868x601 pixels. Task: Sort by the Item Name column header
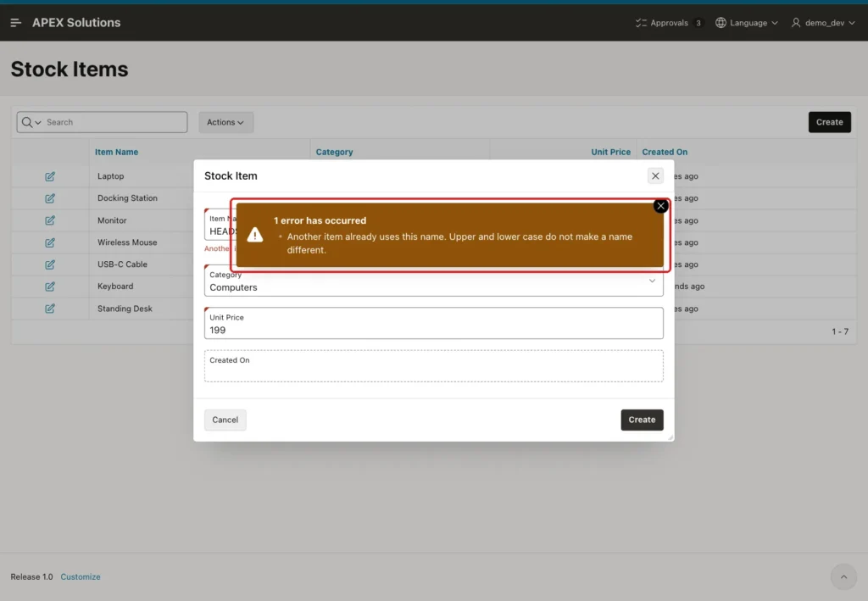click(116, 153)
